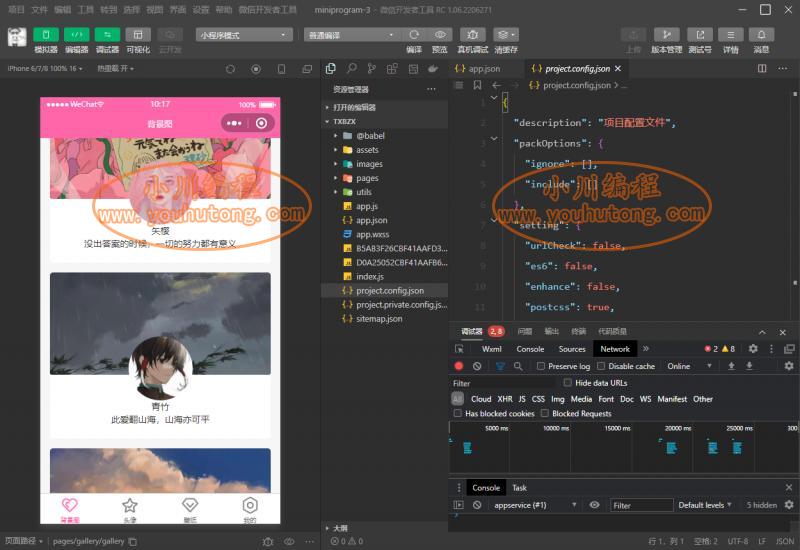800x550 pixels.
Task: Open 版本管理 version control
Action: [x=666, y=35]
